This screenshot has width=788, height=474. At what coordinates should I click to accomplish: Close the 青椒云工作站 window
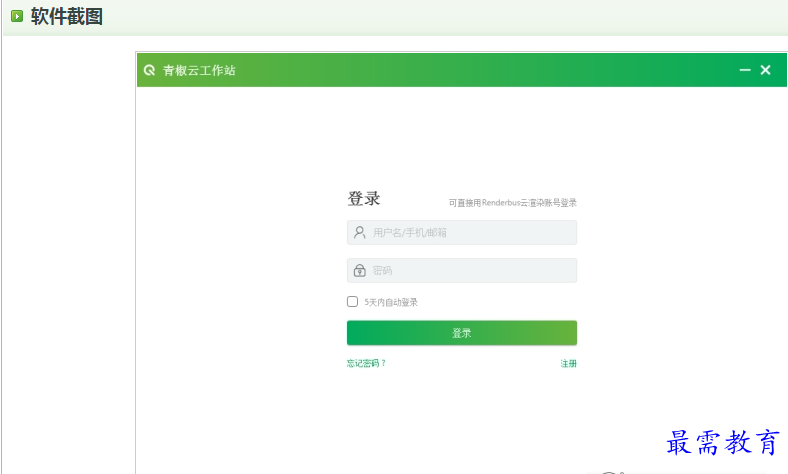coord(765,70)
